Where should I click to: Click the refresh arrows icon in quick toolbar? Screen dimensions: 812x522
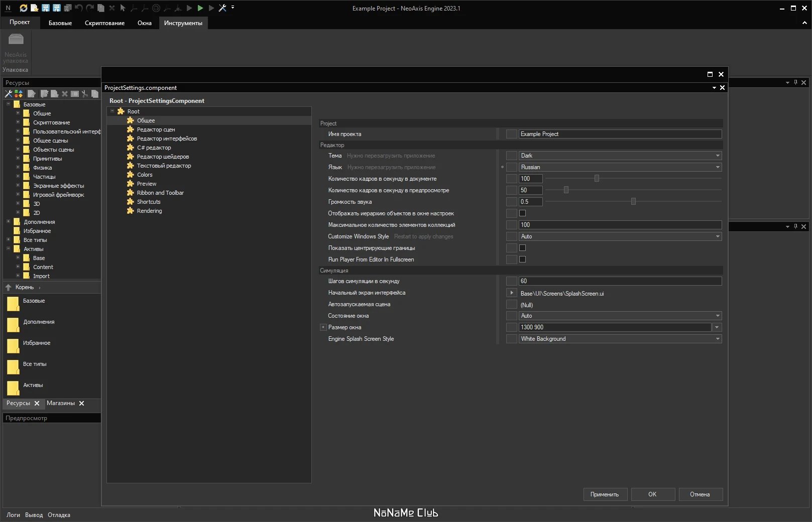click(x=24, y=8)
